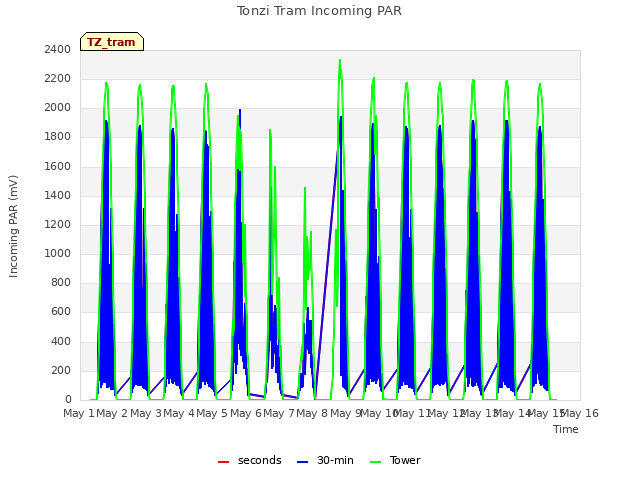Click the blue 30-min legend color marker

(302, 462)
